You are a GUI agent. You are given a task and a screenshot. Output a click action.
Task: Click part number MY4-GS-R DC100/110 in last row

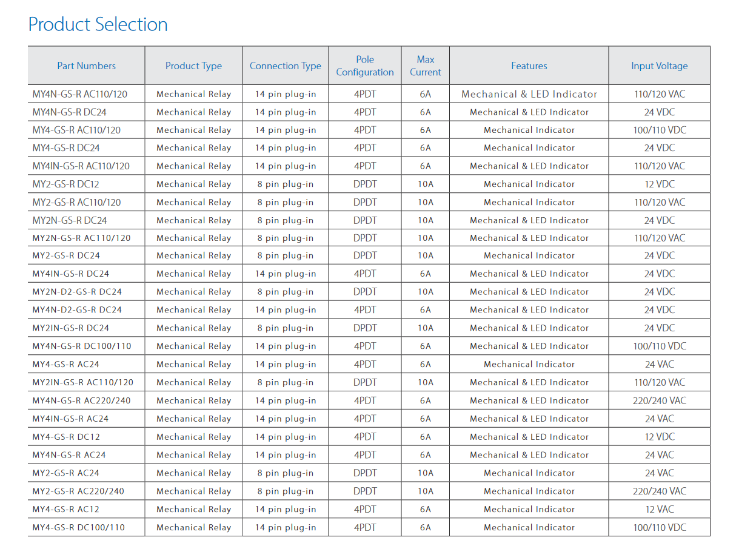pos(78,527)
